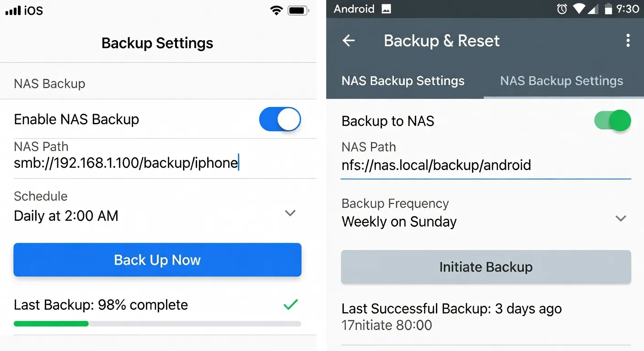The height and width of the screenshot is (351, 644).
Task: Select the right NAS Backup Settings tab
Action: point(562,81)
